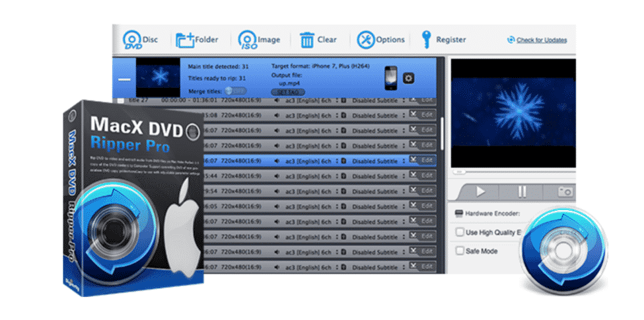The image size is (644, 320).
Task: Play the preview video
Action: (x=480, y=192)
